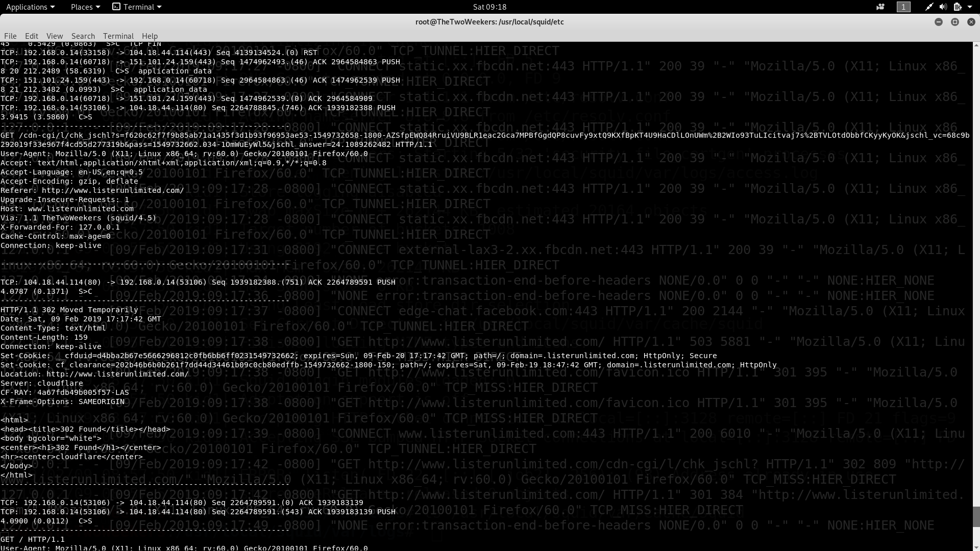Open the View menu

[55, 36]
